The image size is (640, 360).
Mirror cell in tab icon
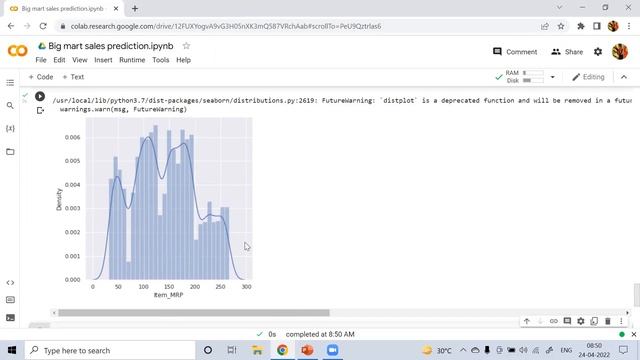coord(594,321)
